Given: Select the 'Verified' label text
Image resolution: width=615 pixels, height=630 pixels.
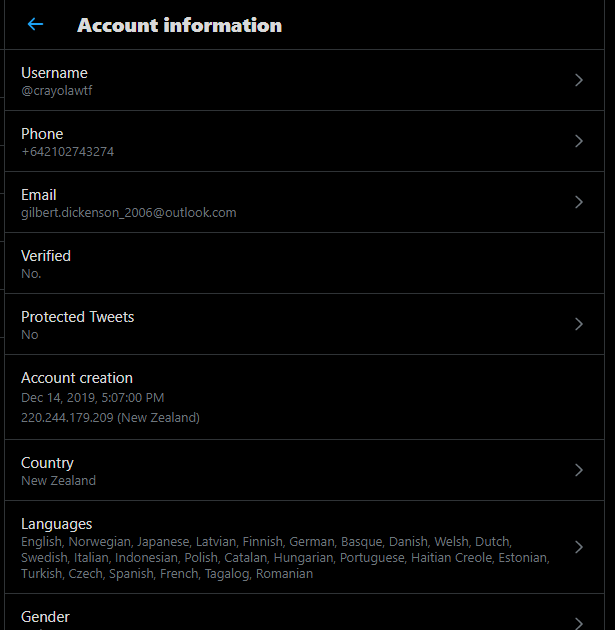Looking at the screenshot, I should tap(46, 256).
